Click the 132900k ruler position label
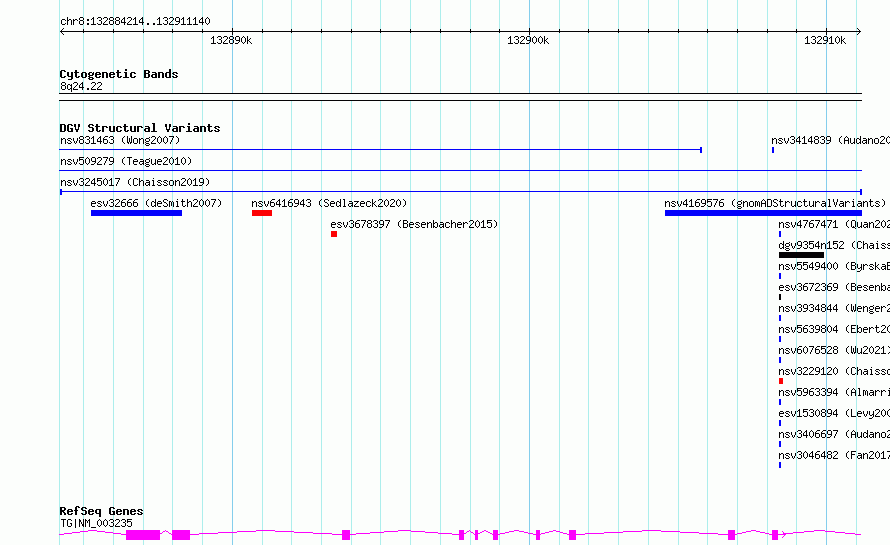890x545 pixels. (x=528, y=40)
